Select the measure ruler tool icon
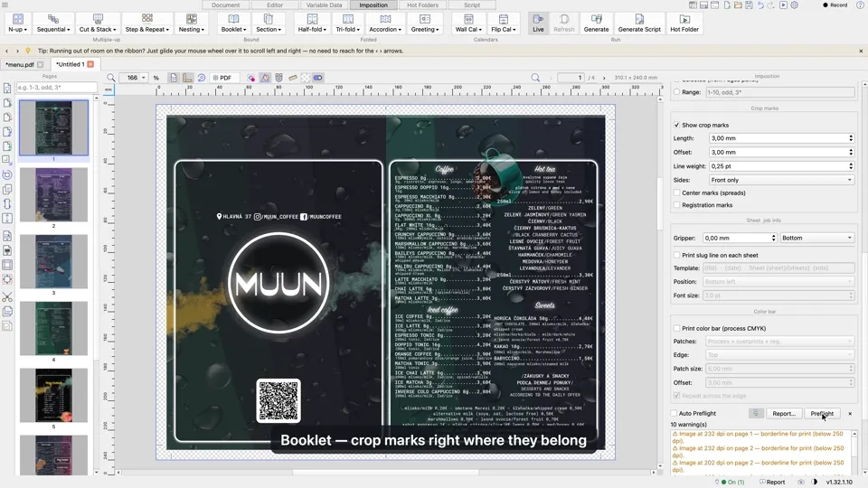 (293, 78)
